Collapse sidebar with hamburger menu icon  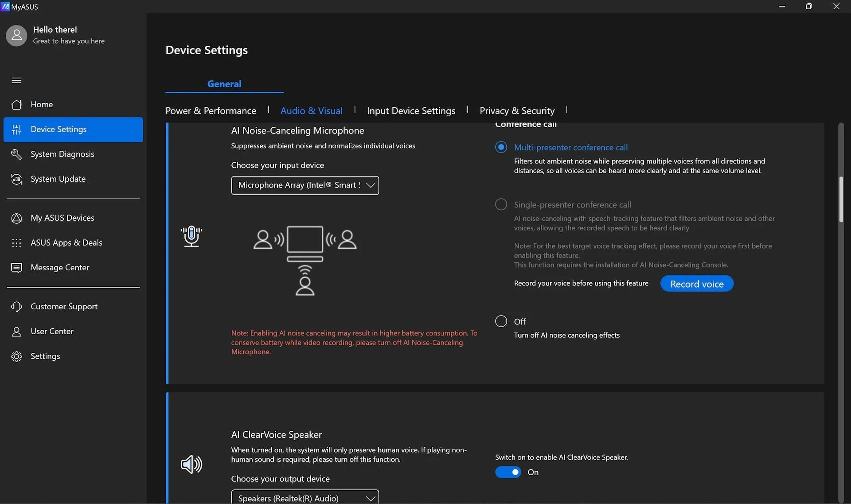(x=16, y=80)
